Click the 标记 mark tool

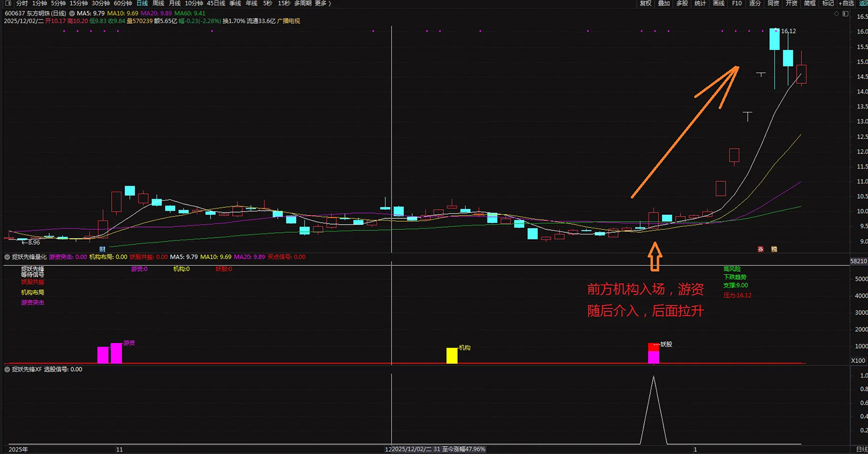pyautogui.click(x=828, y=3)
